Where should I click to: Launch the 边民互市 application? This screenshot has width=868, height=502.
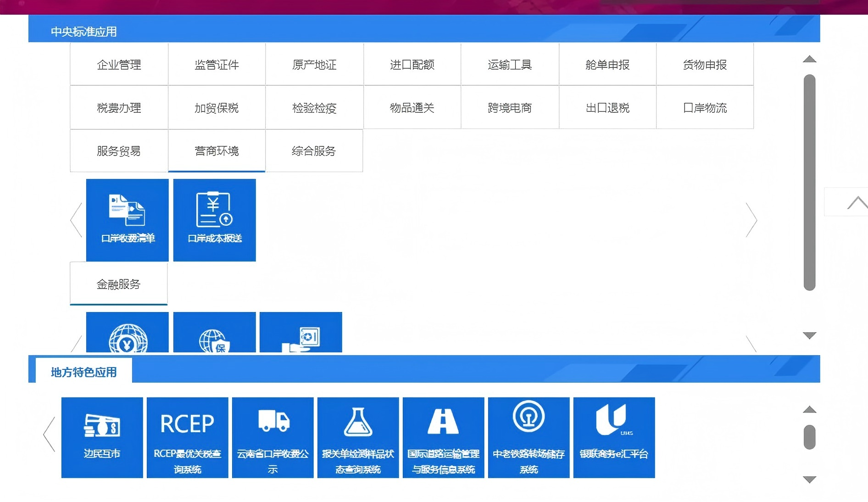(102, 437)
